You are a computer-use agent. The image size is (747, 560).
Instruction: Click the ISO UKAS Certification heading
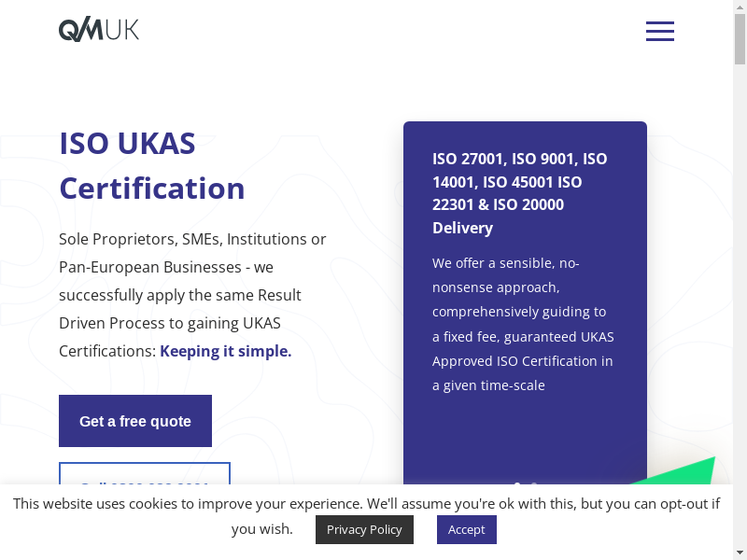click(152, 166)
